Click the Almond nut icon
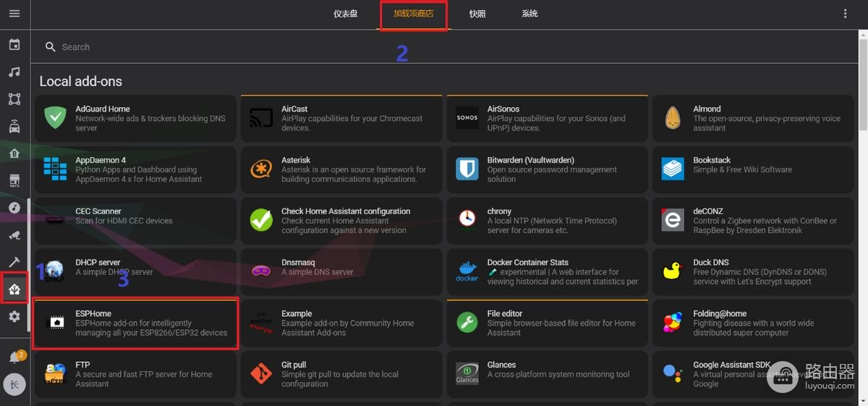 click(x=673, y=118)
